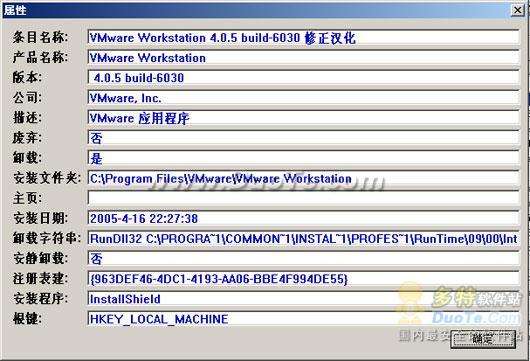Click the 安装日期 label
The image size is (530, 361).
(40, 218)
